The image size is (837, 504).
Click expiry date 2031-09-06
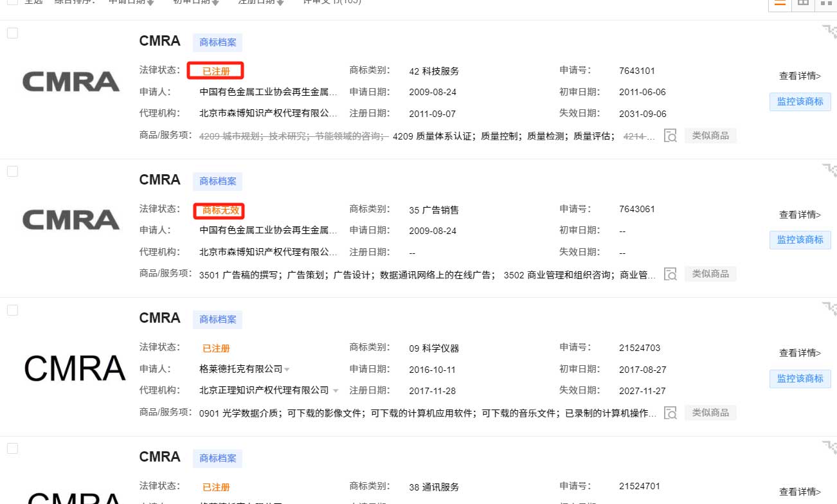[x=642, y=114]
